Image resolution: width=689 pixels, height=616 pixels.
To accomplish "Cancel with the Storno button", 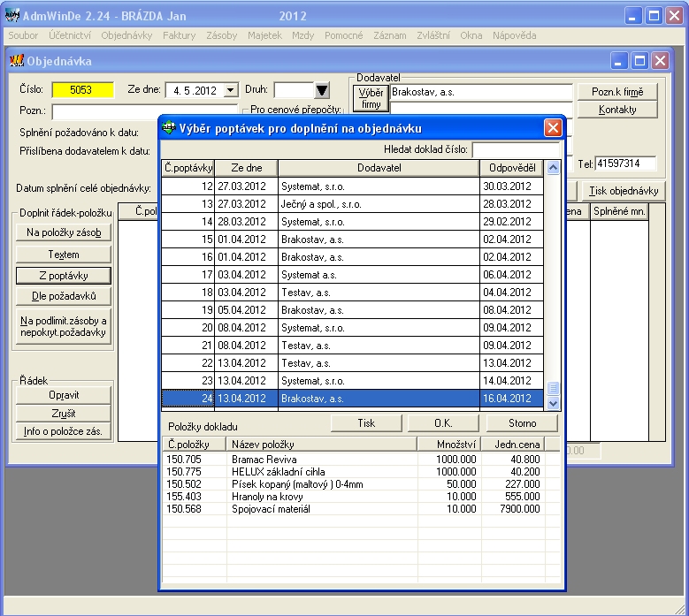I will click(522, 423).
